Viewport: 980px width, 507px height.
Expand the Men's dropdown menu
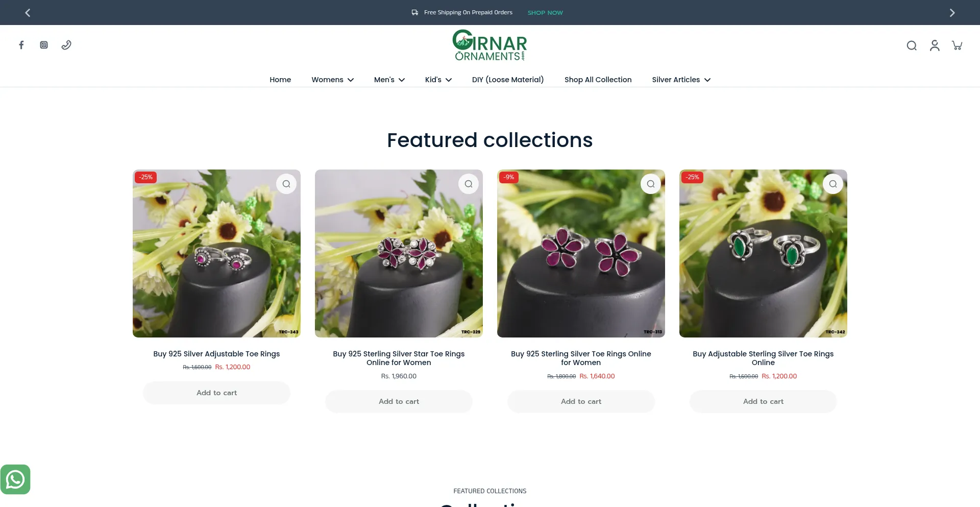pyautogui.click(x=389, y=80)
